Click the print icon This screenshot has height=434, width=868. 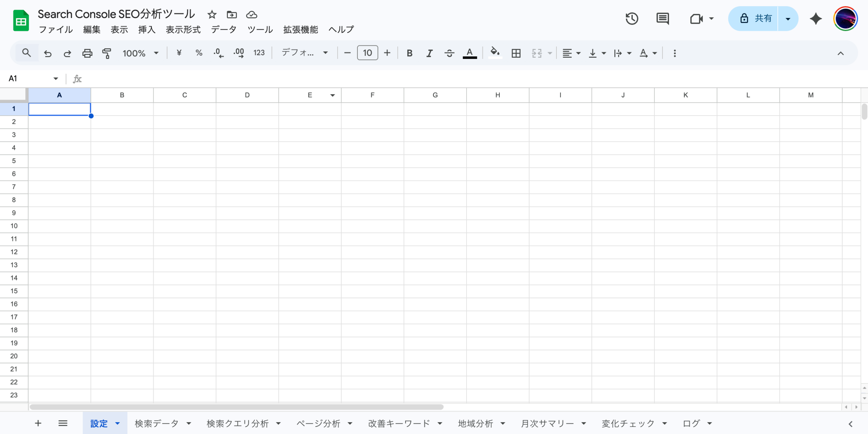coord(87,53)
